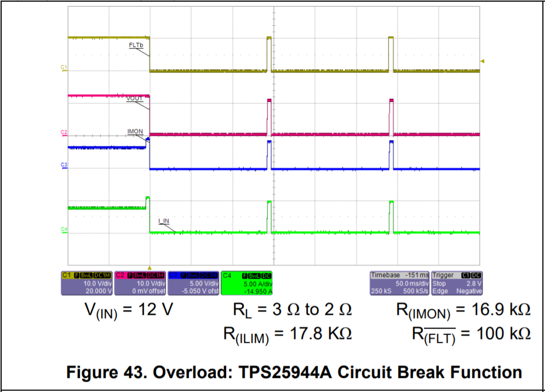Screen dimensions: 545x392
Task: Select the IMON trace label
Action: click(135, 131)
